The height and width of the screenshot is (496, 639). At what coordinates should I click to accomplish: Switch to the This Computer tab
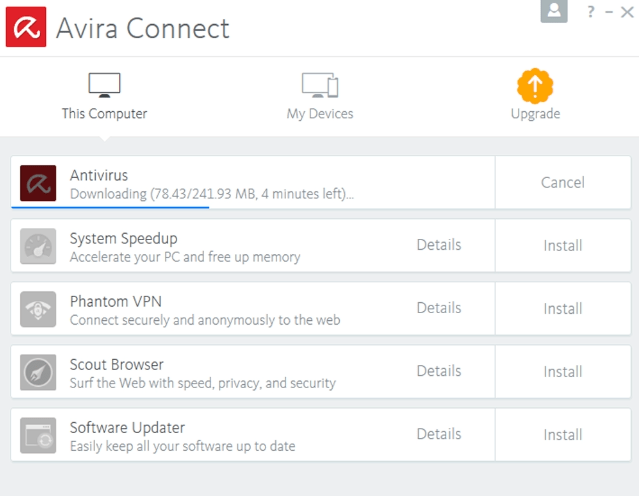(104, 97)
